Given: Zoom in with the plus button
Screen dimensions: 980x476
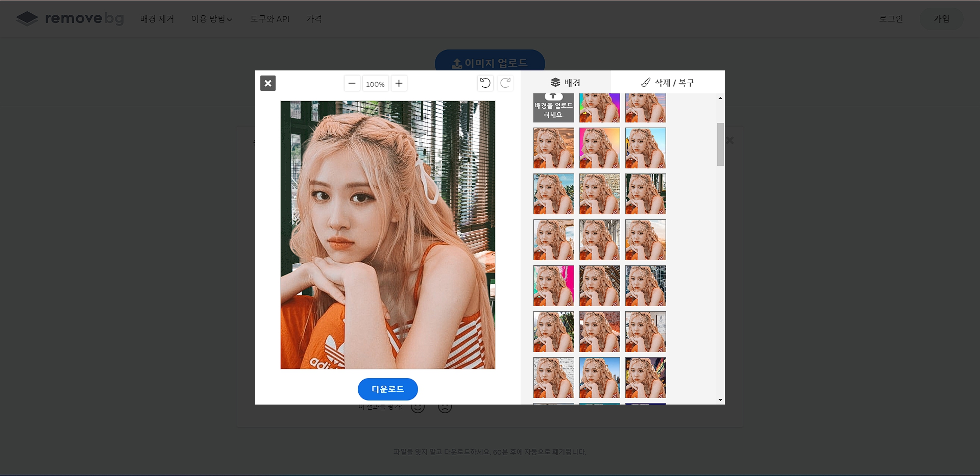Looking at the screenshot, I should 399,83.
